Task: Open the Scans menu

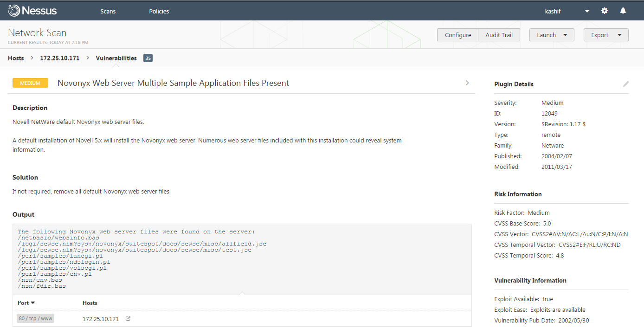Action: [x=108, y=11]
